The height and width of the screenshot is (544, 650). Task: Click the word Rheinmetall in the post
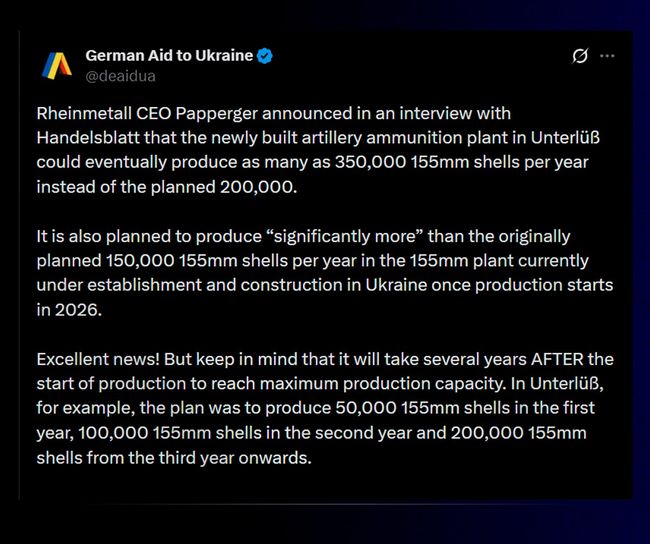(x=83, y=114)
